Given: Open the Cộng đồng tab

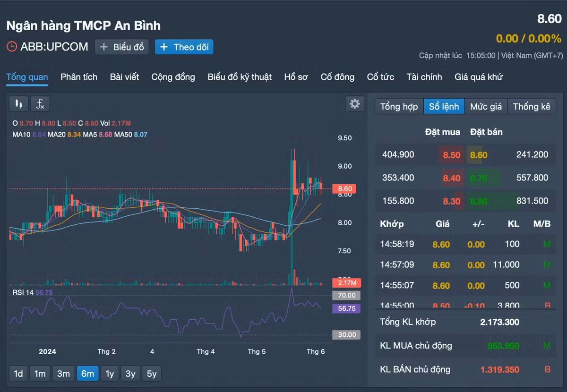Looking at the screenshot, I should click(173, 77).
